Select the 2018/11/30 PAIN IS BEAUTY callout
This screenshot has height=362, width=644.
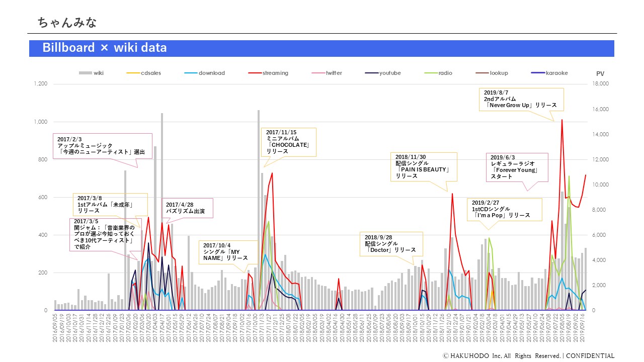[x=423, y=166]
